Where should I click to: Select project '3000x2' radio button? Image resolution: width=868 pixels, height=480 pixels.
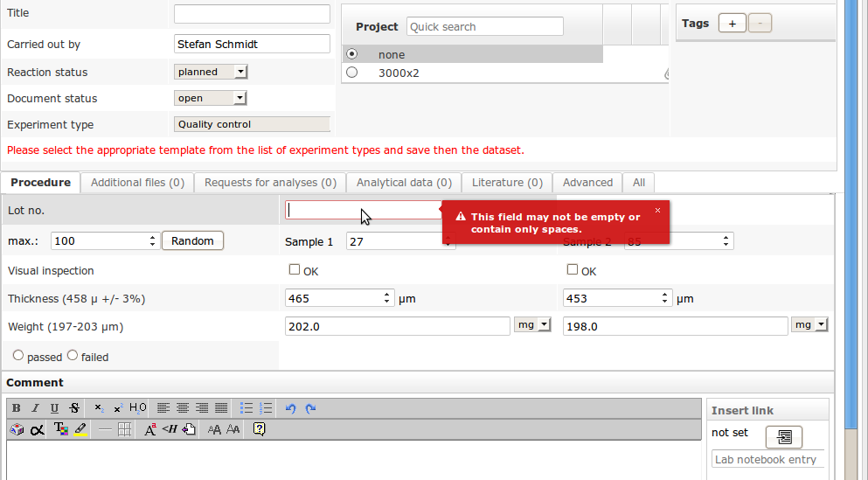[x=352, y=73]
